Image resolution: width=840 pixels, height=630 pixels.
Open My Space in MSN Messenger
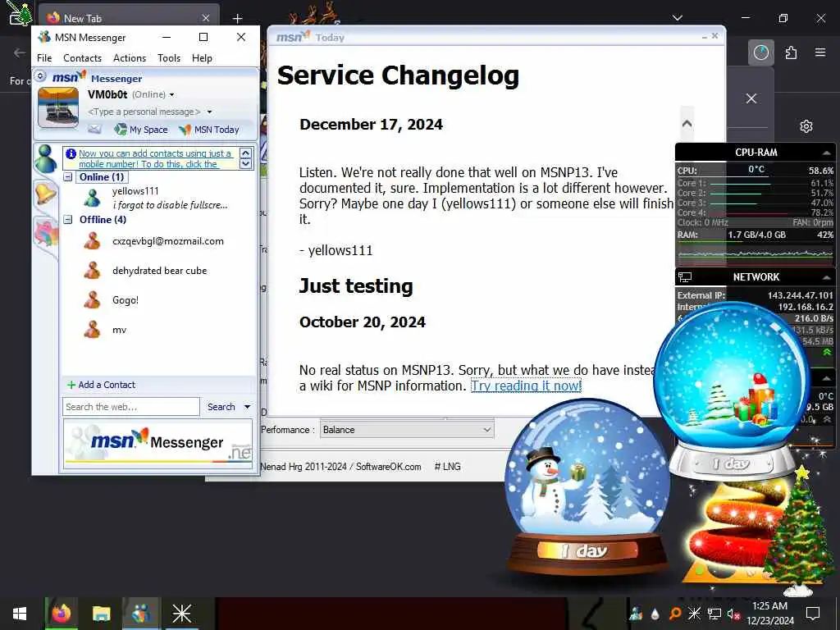[141, 129]
